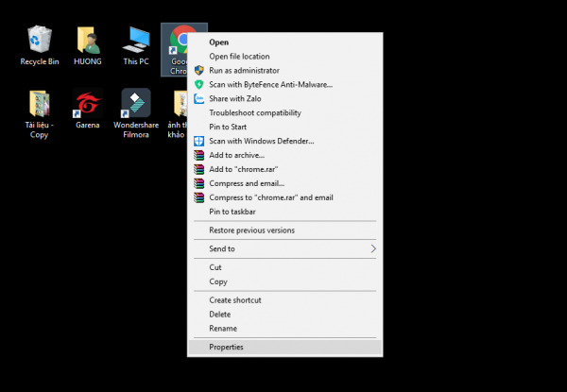
Task: Choose Cut from the context menu
Action: click(285, 267)
